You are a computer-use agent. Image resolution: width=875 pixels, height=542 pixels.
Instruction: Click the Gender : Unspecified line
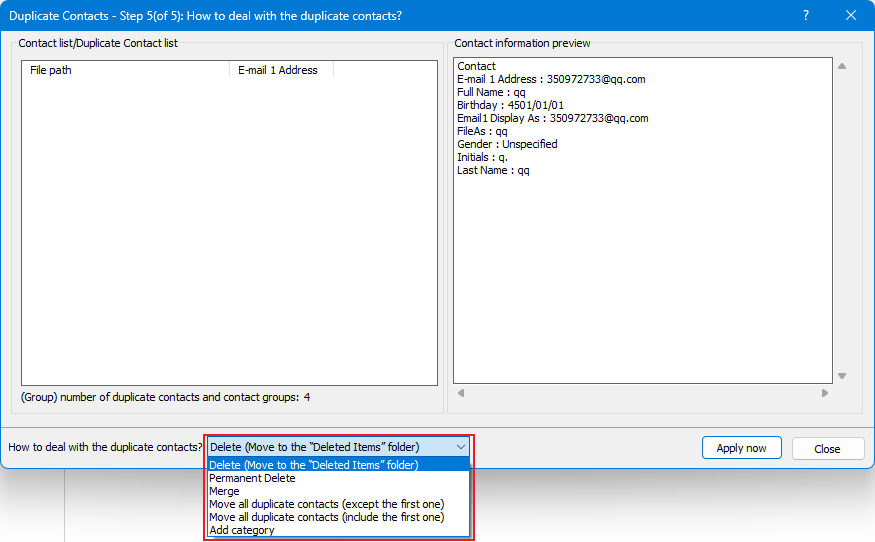click(507, 144)
